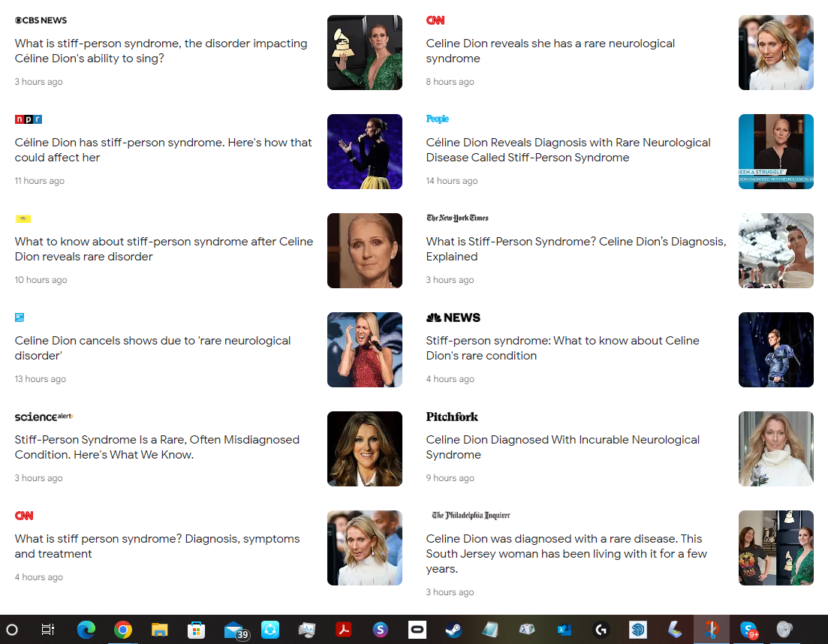Open ScienceAlert 'Rare, Often Misdiagnosed Condition' article
Screen dimensions: 828x644
(x=157, y=447)
